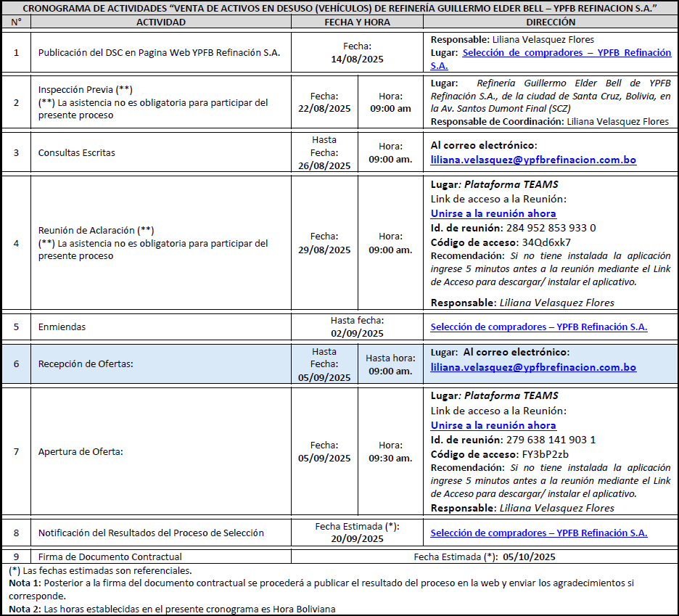Click the time '09:30 am.'
This screenshot has width=679, height=616.
click(390, 459)
